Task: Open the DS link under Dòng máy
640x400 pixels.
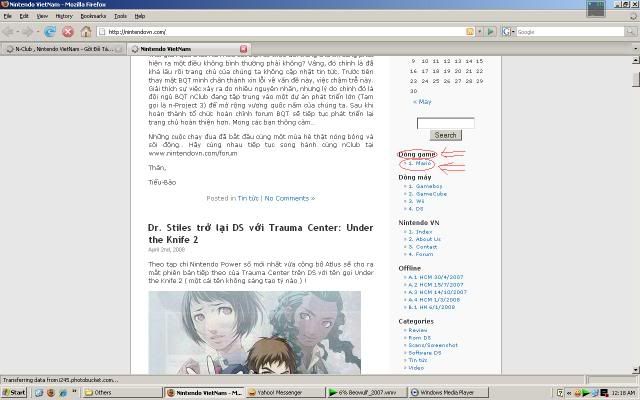Action: (x=416, y=209)
